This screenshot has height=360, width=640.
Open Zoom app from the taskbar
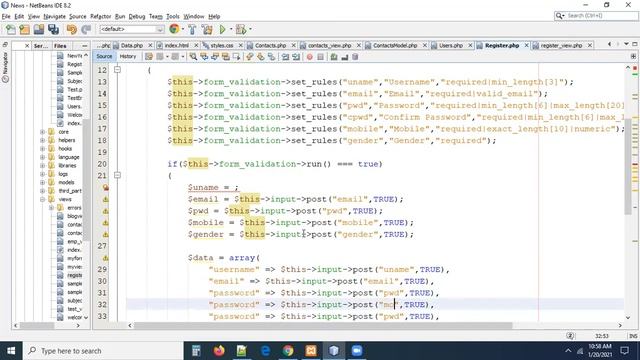[x=357, y=351]
